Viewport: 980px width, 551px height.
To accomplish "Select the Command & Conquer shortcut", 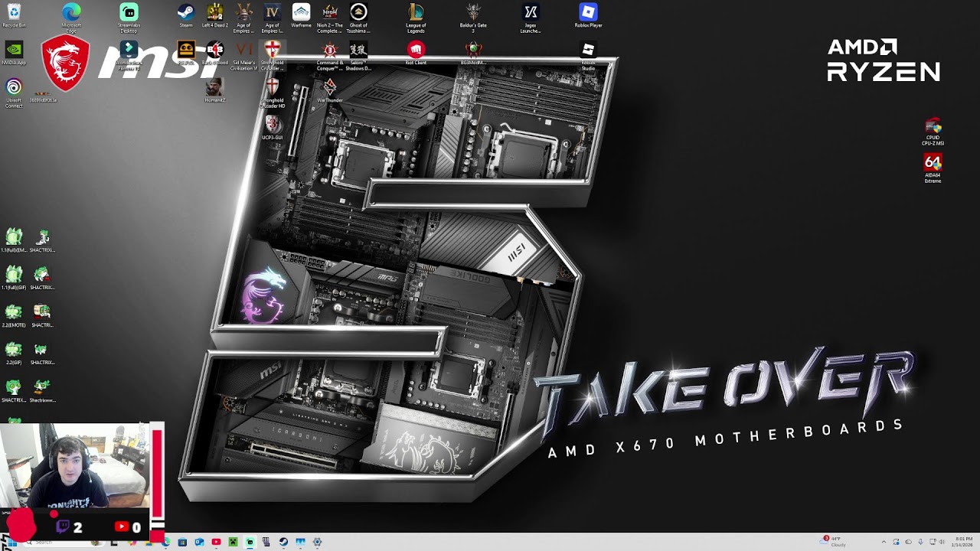I will coord(330,55).
